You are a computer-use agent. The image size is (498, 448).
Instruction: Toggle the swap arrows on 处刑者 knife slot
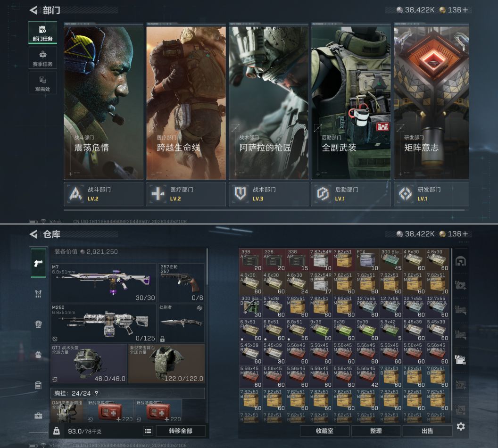coord(199,308)
